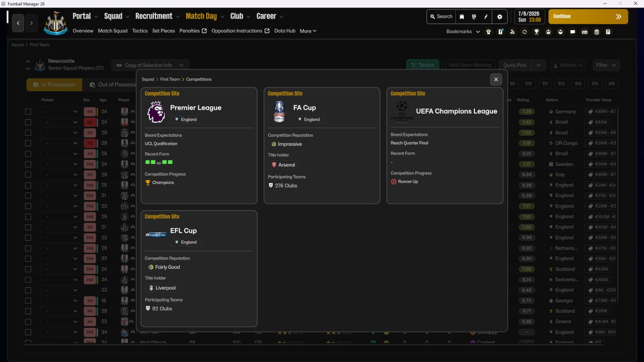Click the bookmark icon beside Search

tap(462, 17)
